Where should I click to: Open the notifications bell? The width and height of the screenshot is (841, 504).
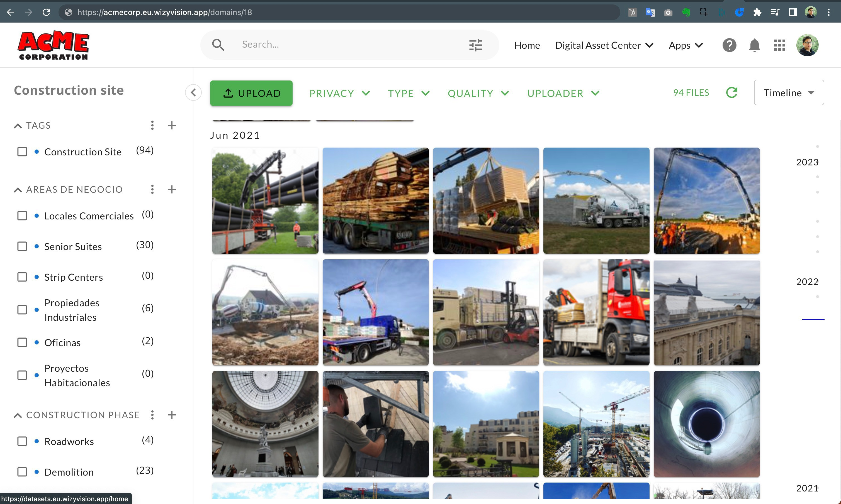point(754,45)
